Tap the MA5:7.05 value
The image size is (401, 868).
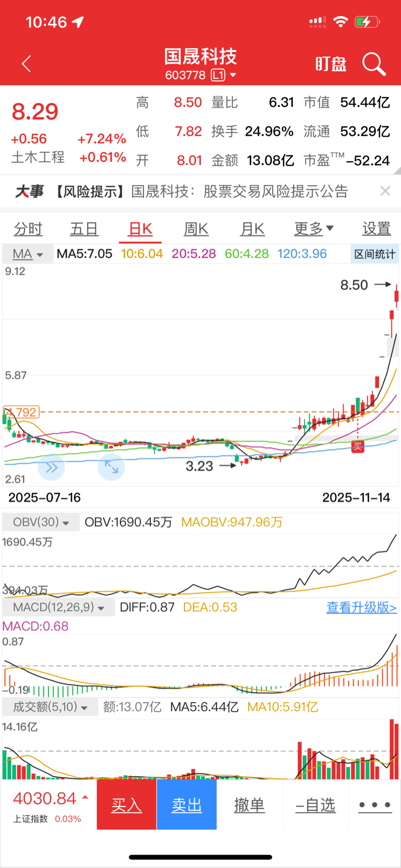tap(85, 254)
